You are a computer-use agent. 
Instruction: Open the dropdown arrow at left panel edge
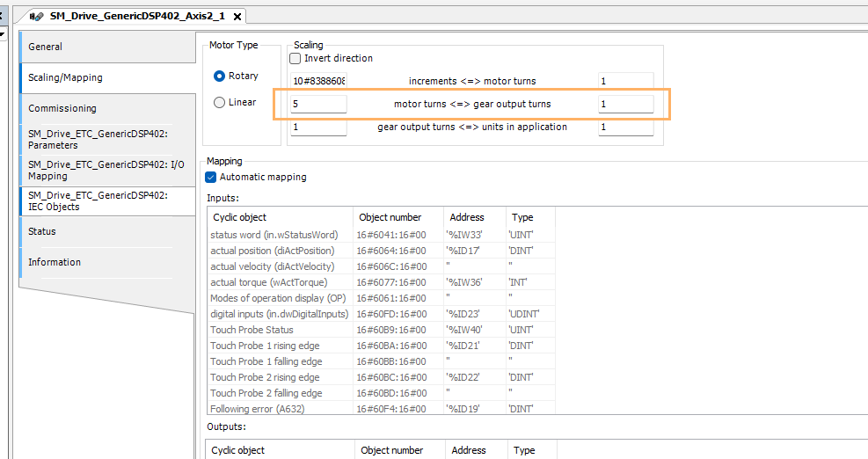point(2,35)
